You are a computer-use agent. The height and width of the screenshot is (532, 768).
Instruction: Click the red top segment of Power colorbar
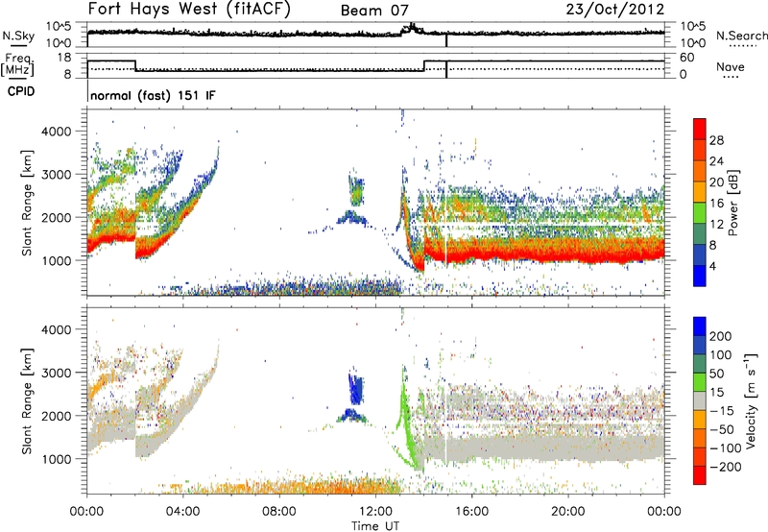700,129
